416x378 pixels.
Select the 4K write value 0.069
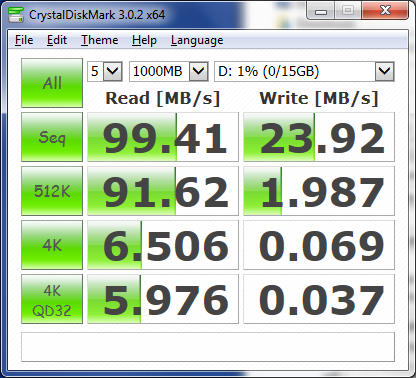coord(319,245)
